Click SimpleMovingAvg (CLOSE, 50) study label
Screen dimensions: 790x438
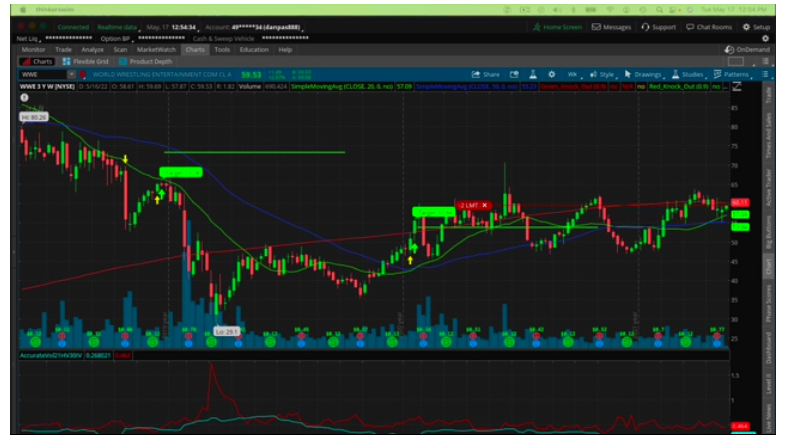(467, 87)
